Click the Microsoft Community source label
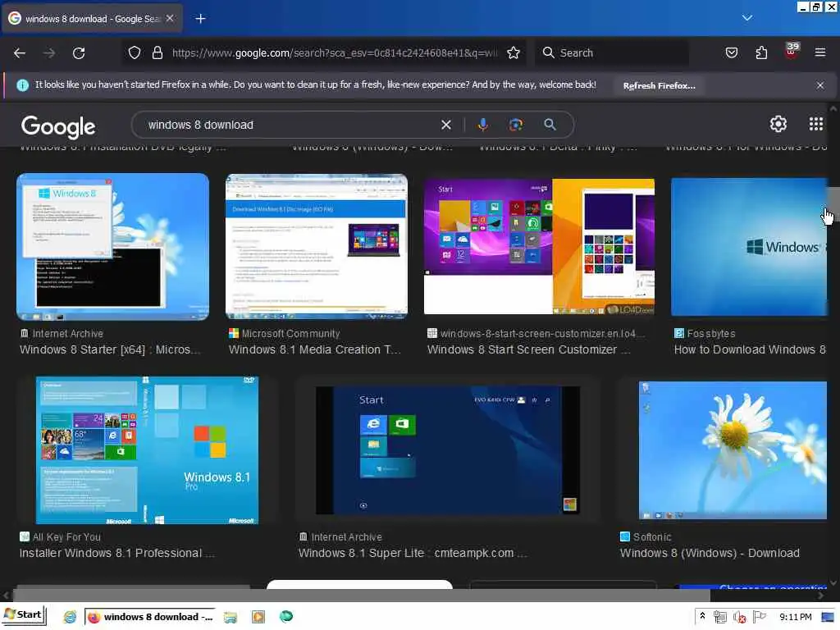The image size is (840, 630). point(290,334)
